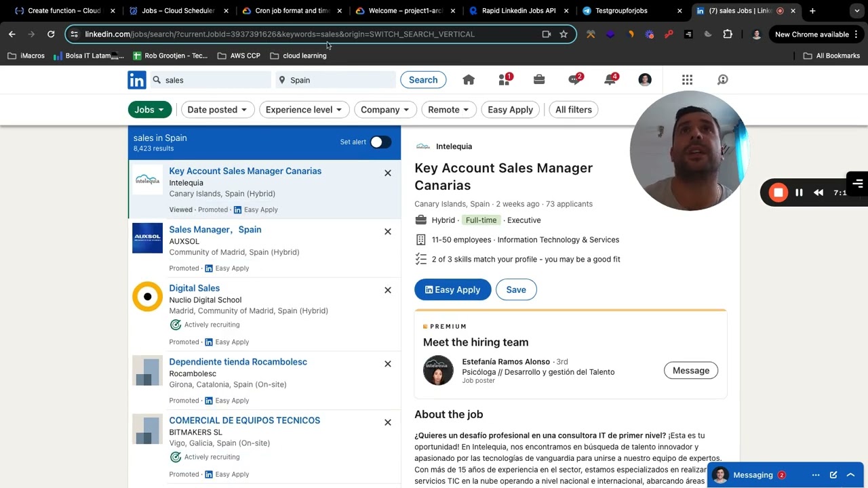
Task: Click the sales keyword search field
Action: point(210,80)
